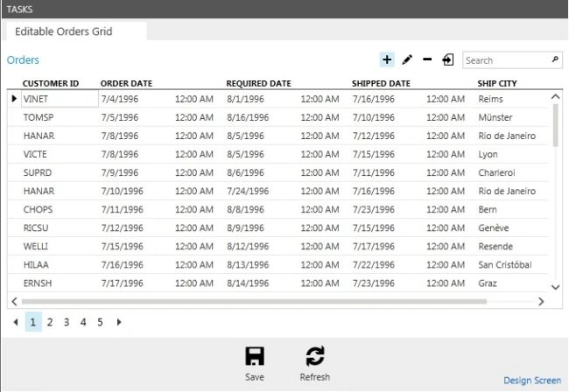Image resolution: width=569 pixels, height=392 pixels.
Task: Click the Münster ship city cell
Action: tap(495, 117)
